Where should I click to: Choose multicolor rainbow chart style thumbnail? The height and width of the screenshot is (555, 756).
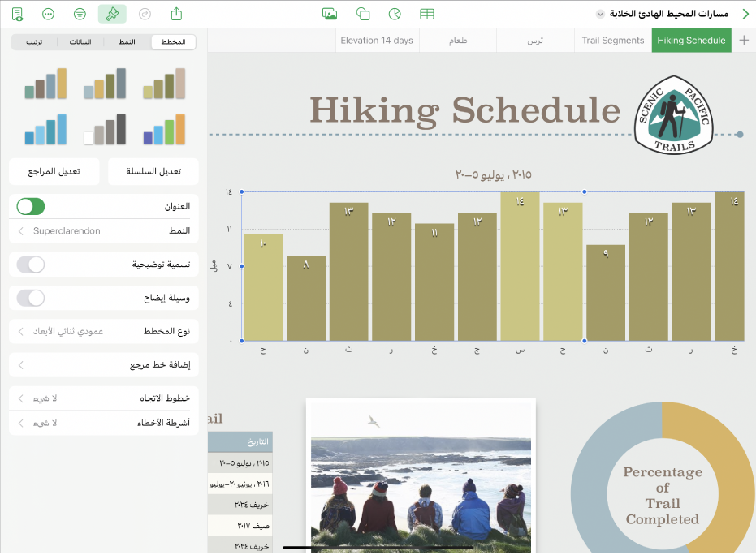coord(164,129)
